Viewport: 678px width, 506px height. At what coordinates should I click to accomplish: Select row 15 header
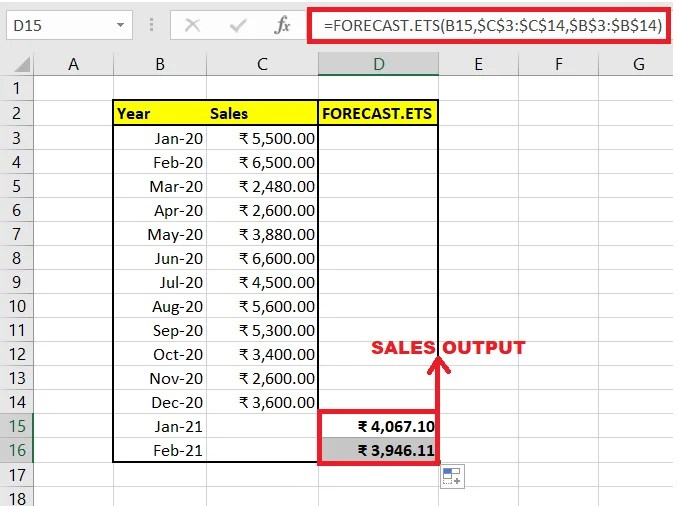[x=16, y=426]
